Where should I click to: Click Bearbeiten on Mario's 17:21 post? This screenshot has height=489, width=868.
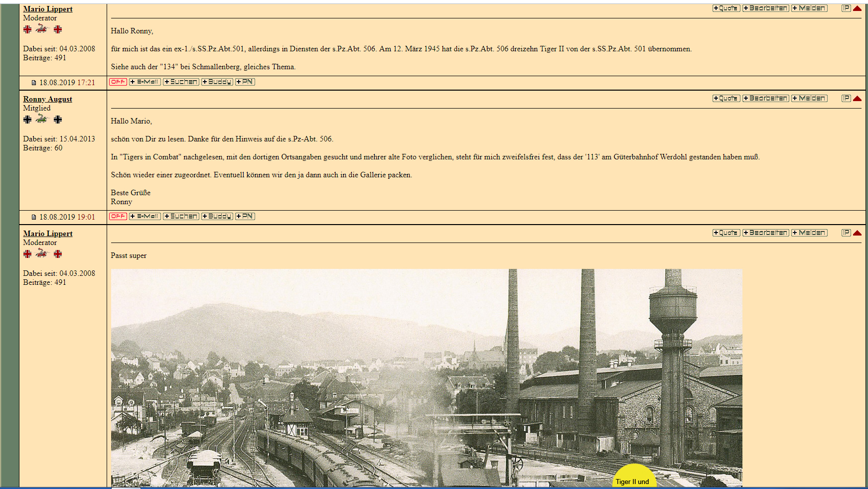tap(765, 8)
